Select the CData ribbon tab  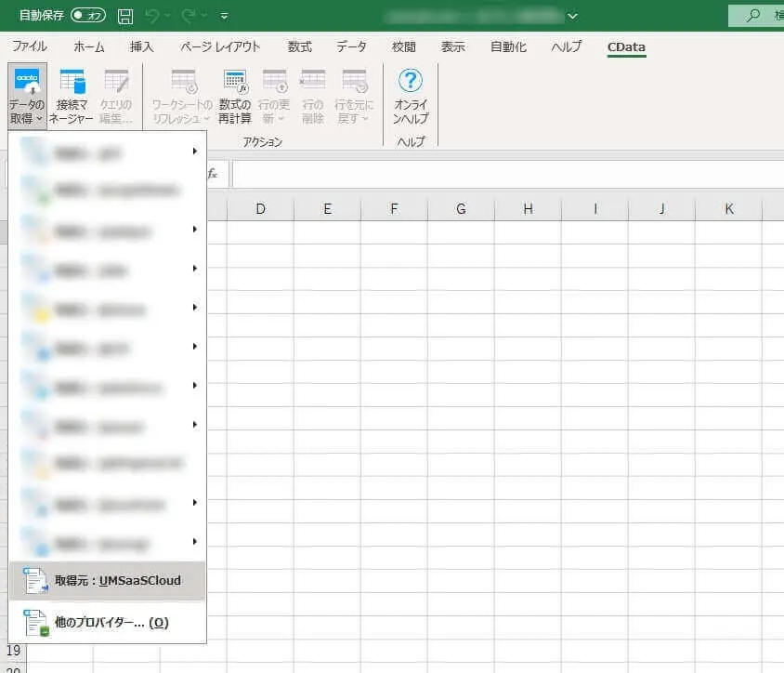pyautogui.click(x=626, y=46)
